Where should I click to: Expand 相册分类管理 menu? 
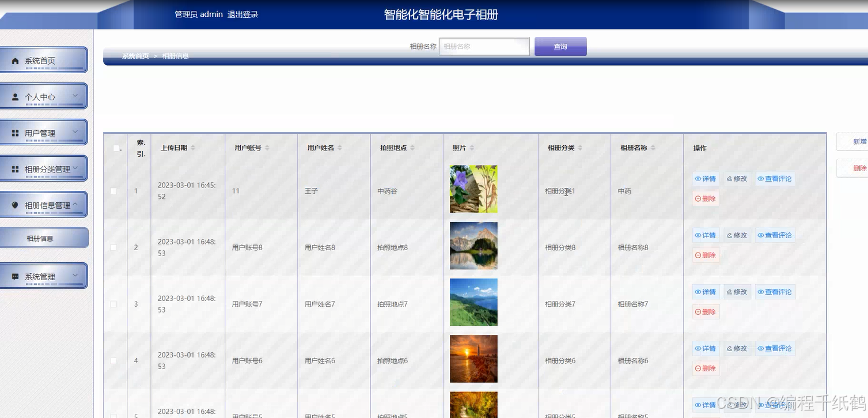(43, 169)
